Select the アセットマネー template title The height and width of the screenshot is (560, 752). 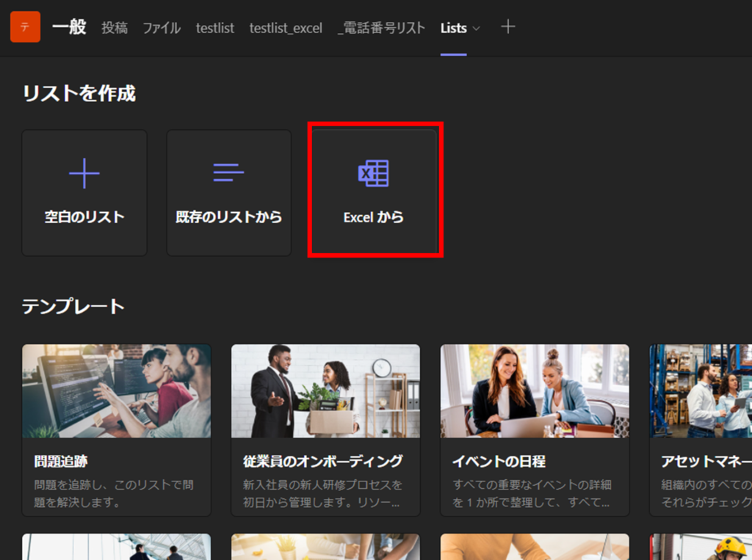(706, 461)
